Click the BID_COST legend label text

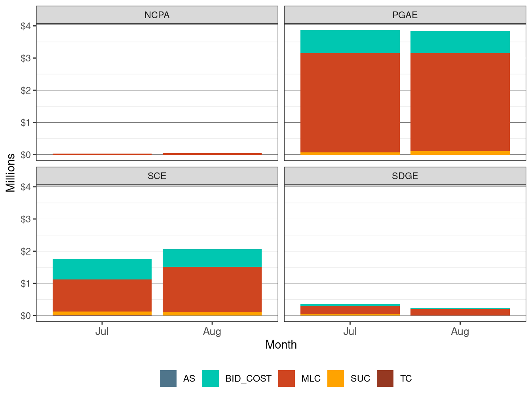(x=248, y=379)
